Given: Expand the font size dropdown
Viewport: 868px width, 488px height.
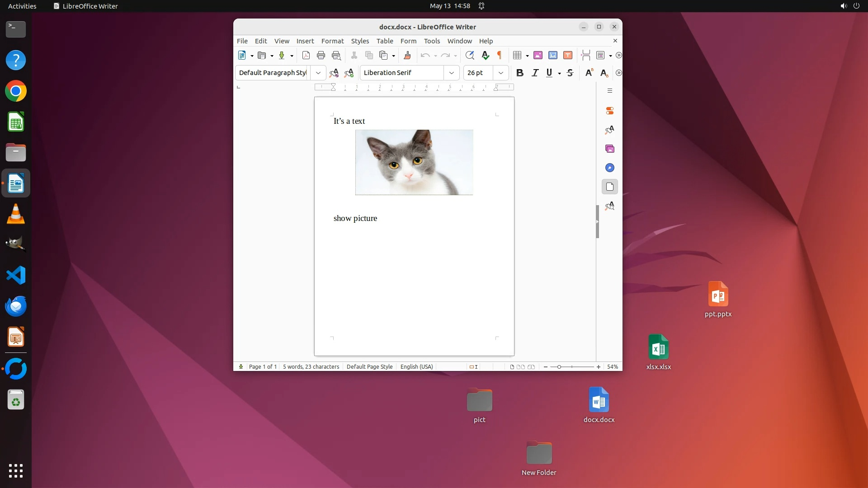Looking at the screenshot, I should click(500, 73).
